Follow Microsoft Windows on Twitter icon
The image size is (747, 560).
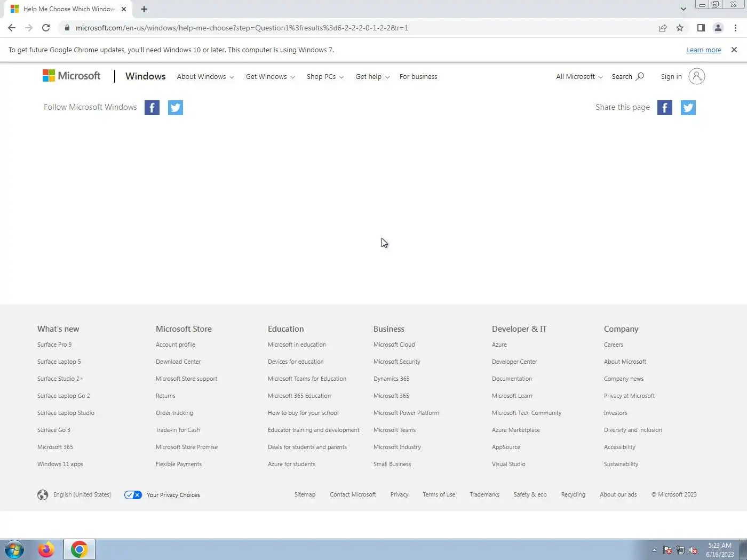point(176,108)
